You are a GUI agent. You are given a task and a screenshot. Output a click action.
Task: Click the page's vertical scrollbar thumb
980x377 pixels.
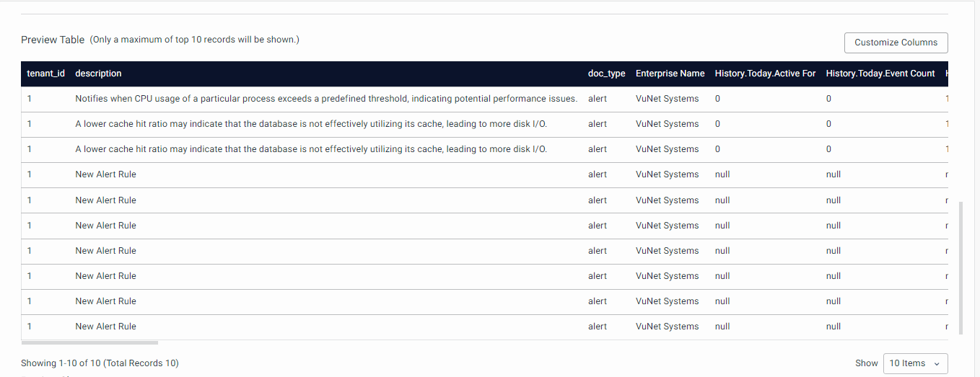click(961, 267)
